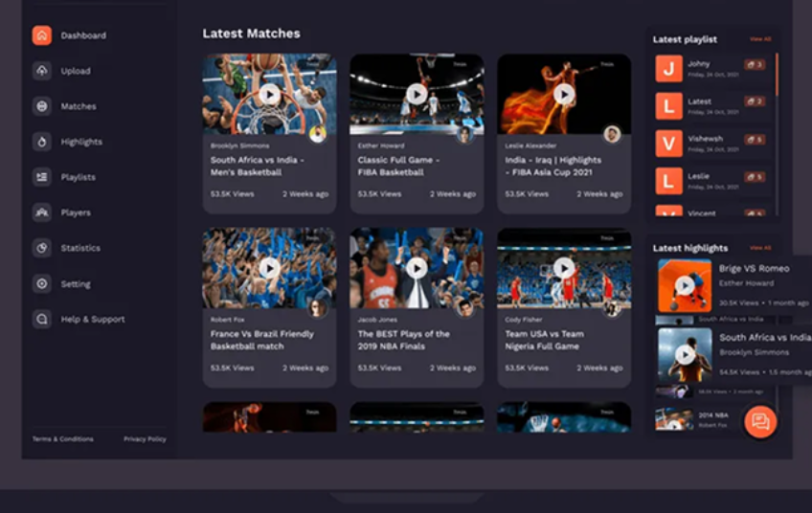
Task: Play Team USA vs Team Nigeria video
Action: (x=564, y=268)
